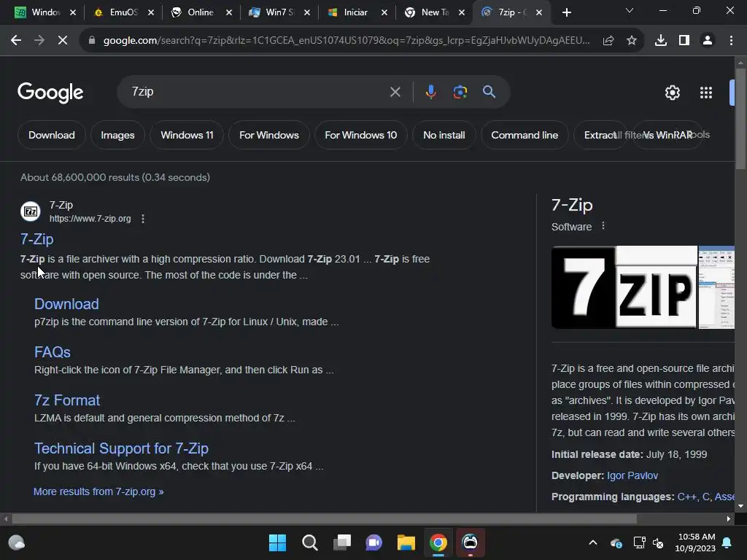Screen dimensions: 747x560
Task: Open Chrome downloads
Action: (x=661, y=41)
